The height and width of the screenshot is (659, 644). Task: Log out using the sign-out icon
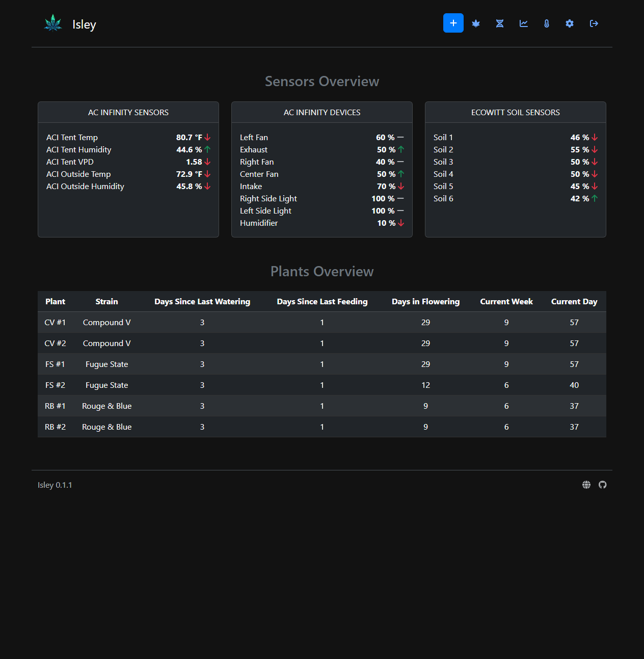594,23
